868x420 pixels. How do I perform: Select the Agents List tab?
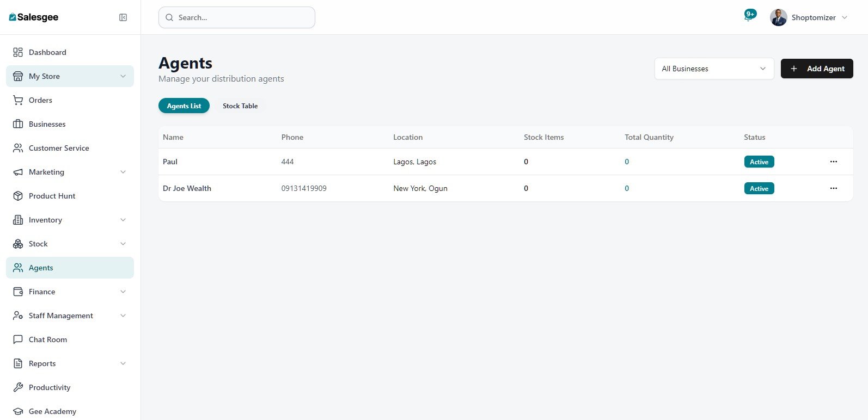184,106
